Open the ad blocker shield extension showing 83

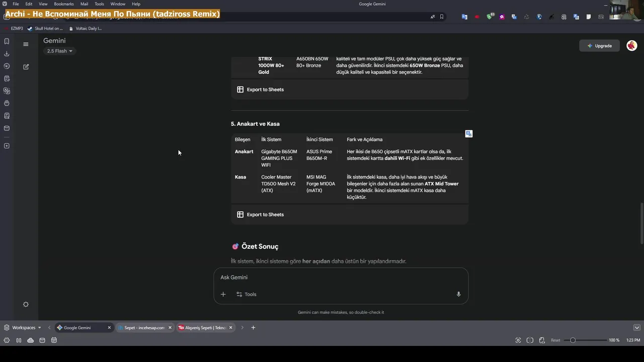click(490, 17)
